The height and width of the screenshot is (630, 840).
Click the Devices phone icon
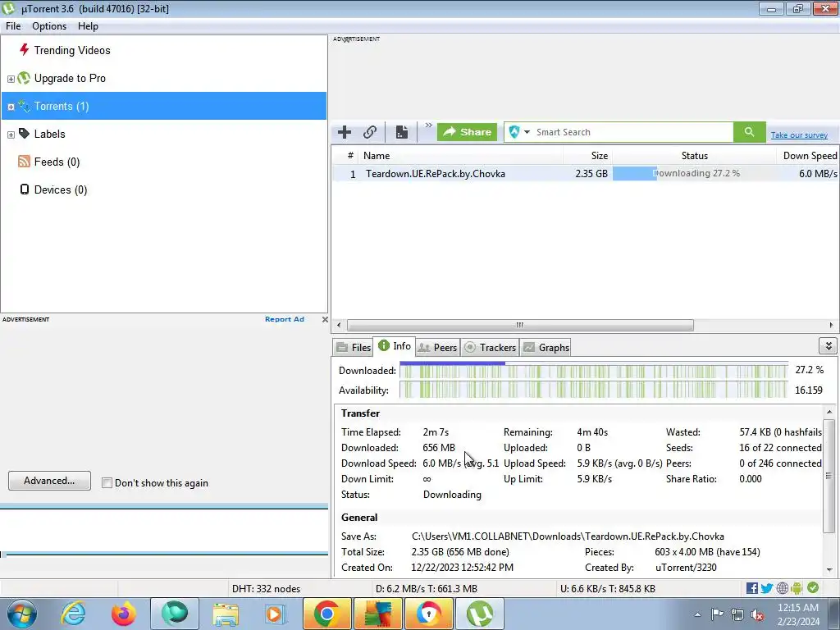click(x=24, y=189)
